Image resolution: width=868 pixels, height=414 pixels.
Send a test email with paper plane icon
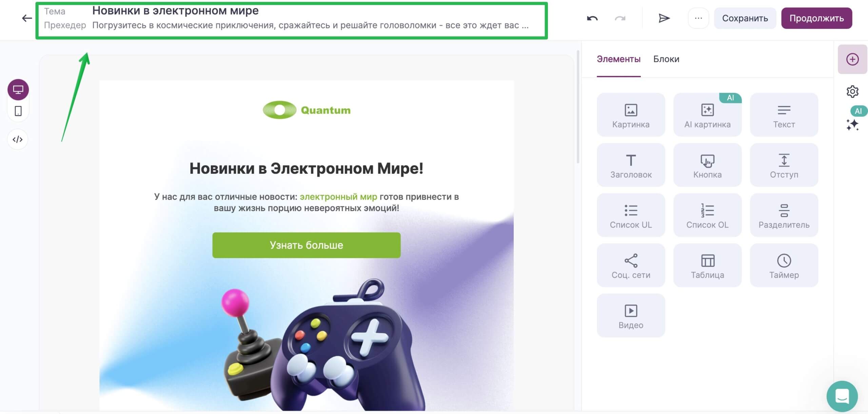coord(664,18)
